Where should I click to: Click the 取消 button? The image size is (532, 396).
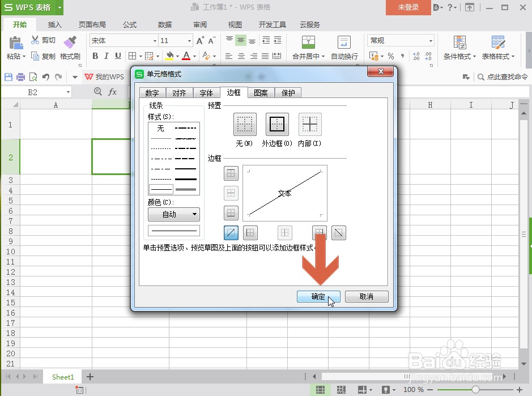pos(367,297)
